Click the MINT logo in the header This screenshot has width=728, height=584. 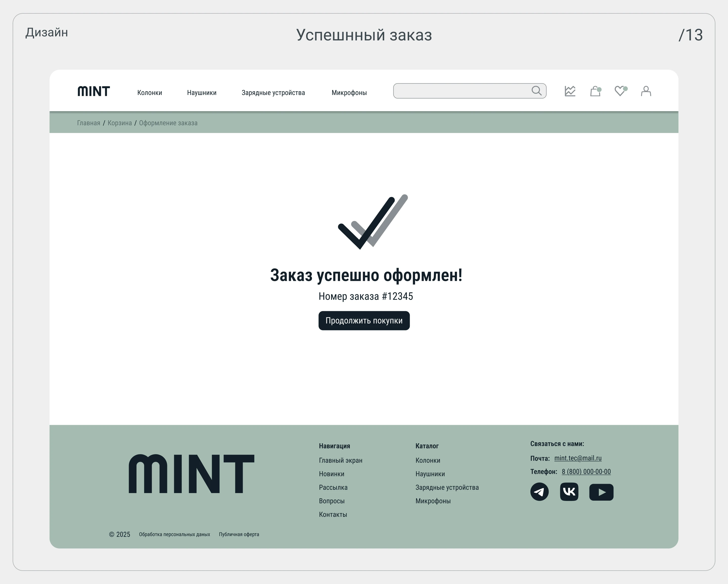[x=94, y=91]
